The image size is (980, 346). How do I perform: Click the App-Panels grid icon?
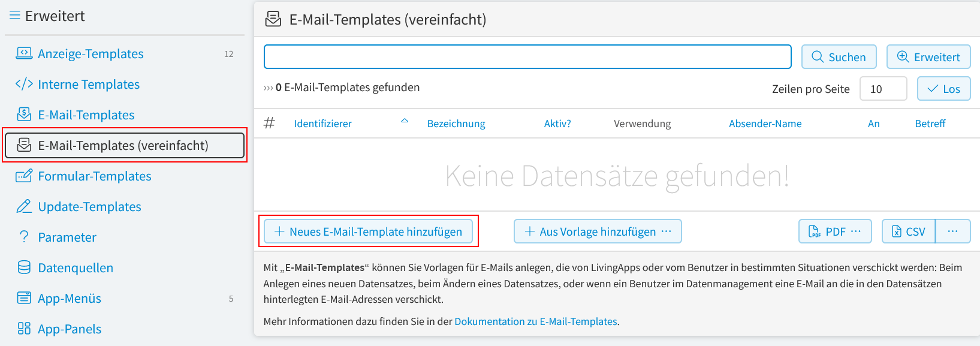24,329
